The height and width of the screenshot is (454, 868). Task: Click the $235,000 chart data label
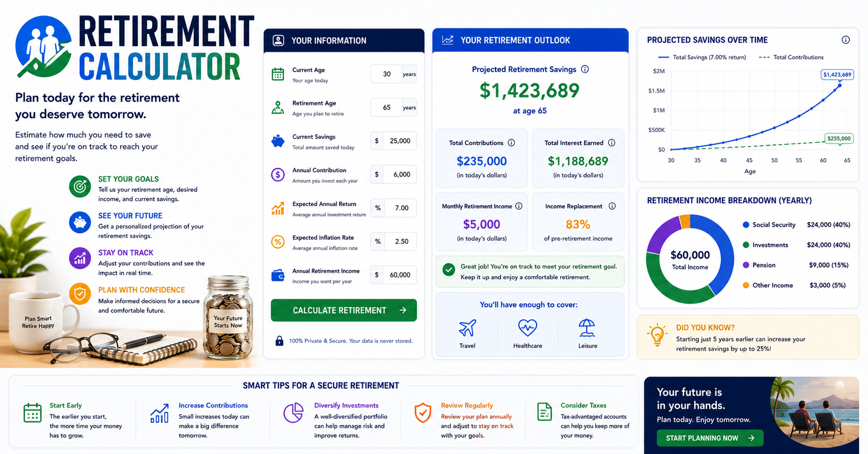(839, 138)
